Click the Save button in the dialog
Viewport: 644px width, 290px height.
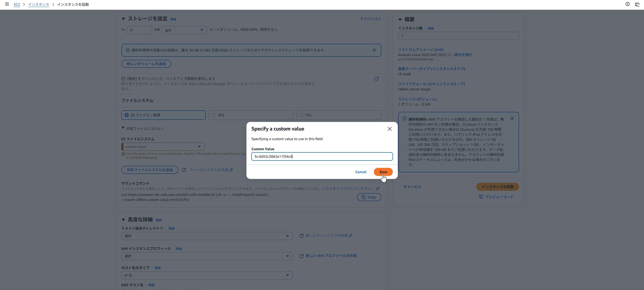383,172
